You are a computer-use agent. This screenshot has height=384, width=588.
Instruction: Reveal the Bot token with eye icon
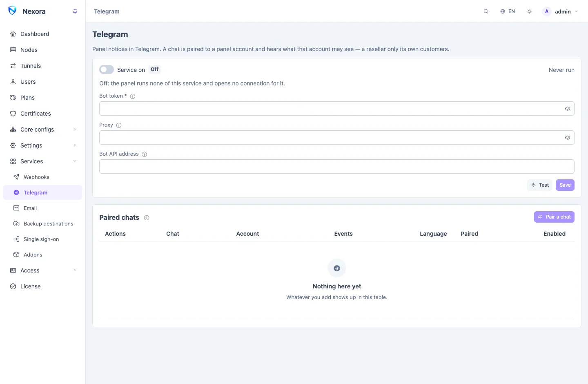pos(568,109)
